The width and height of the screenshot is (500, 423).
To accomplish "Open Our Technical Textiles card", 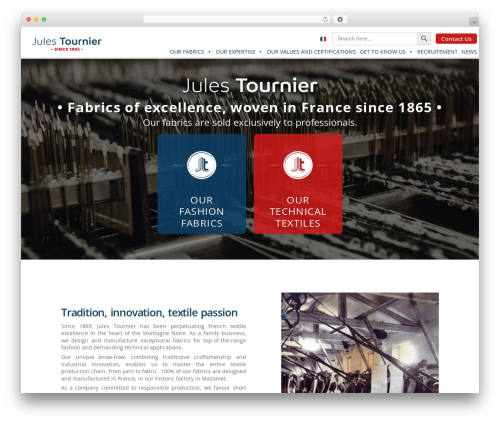I will (x=298, y=184).
